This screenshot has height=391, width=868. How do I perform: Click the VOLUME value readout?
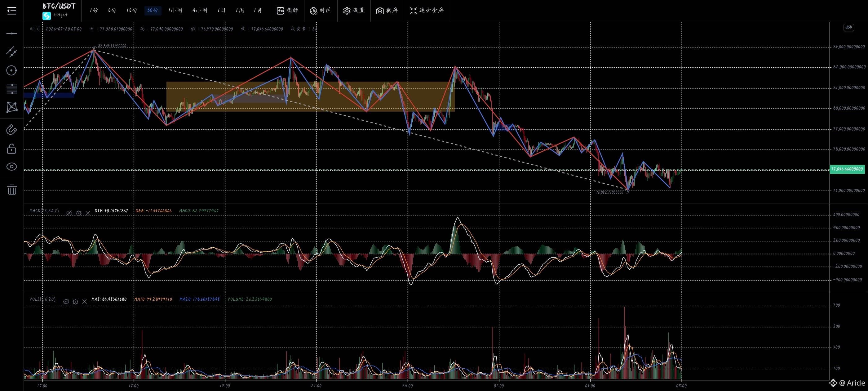[250, 299]
